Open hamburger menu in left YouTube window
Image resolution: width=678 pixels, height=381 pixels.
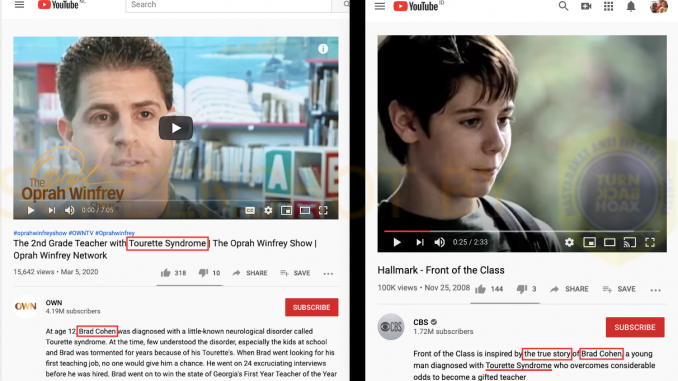(x=19, y=5)
